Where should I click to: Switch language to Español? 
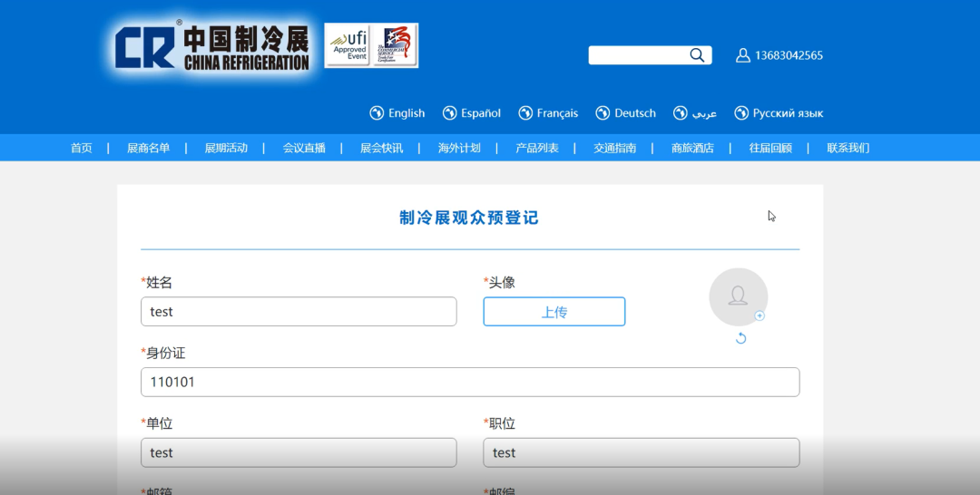click(481, 113)
